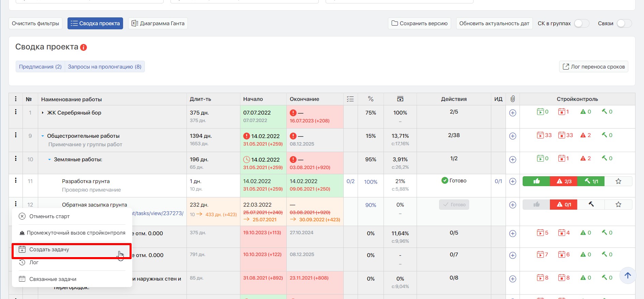The width and height of the screenshot is (644, 299).
Task: Enable the Связи toggle switch
Action: (624, 24)
